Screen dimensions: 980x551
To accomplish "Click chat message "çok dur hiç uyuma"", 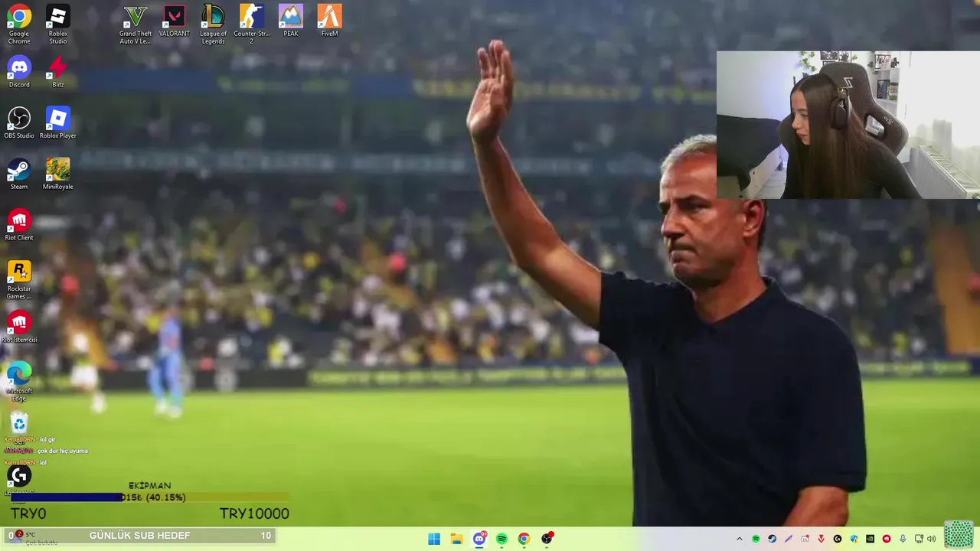I will coord(62,451).
